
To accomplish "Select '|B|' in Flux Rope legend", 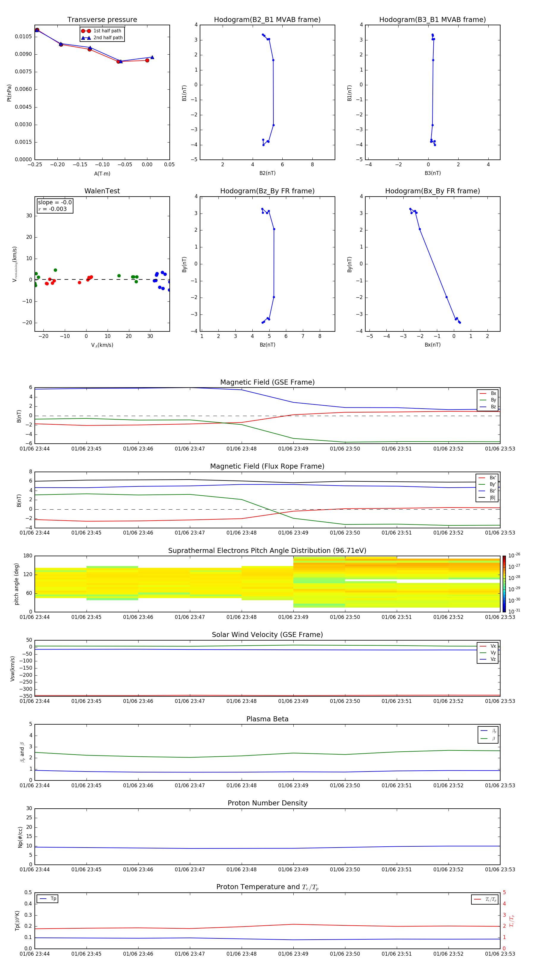I will pyautogui.click(x=487, y=498).
